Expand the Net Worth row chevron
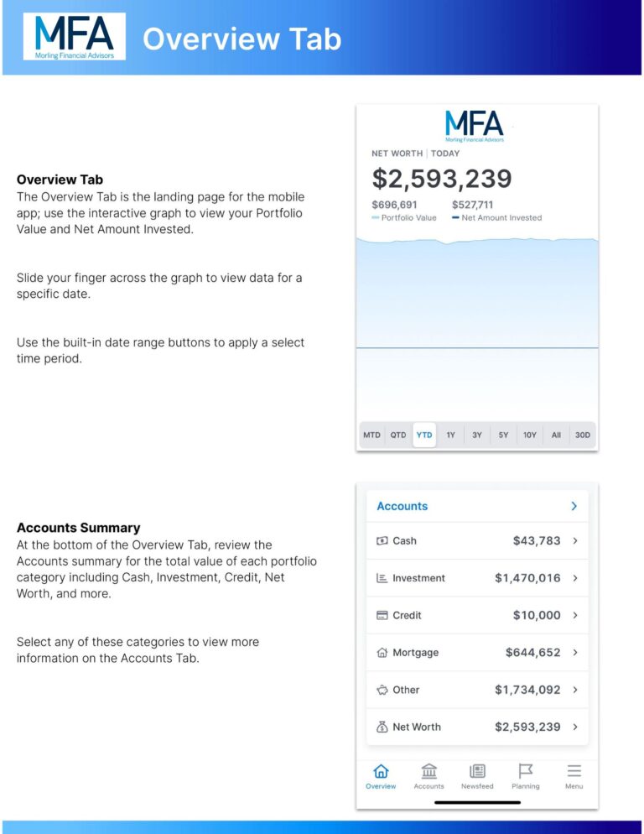Image resolution: width=644 pixels, height=834 pixels. [x=574, y=727]
